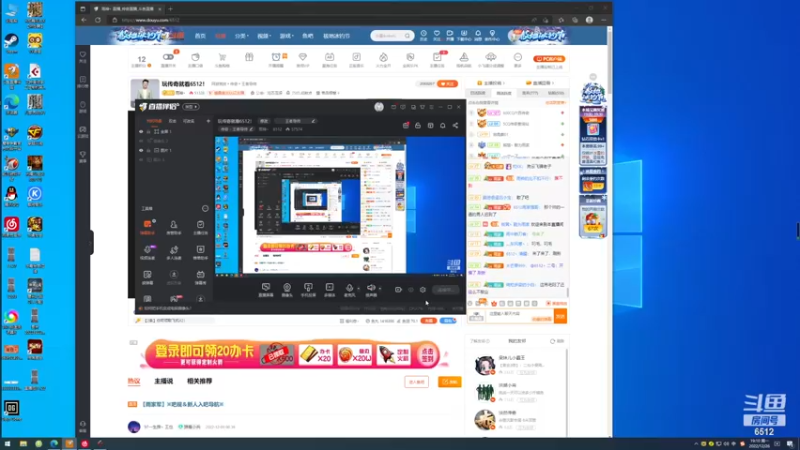This screenshot has height=450, width=800.
Task: Click the notification bell icon in Douyu header
Action: [478, 34]
